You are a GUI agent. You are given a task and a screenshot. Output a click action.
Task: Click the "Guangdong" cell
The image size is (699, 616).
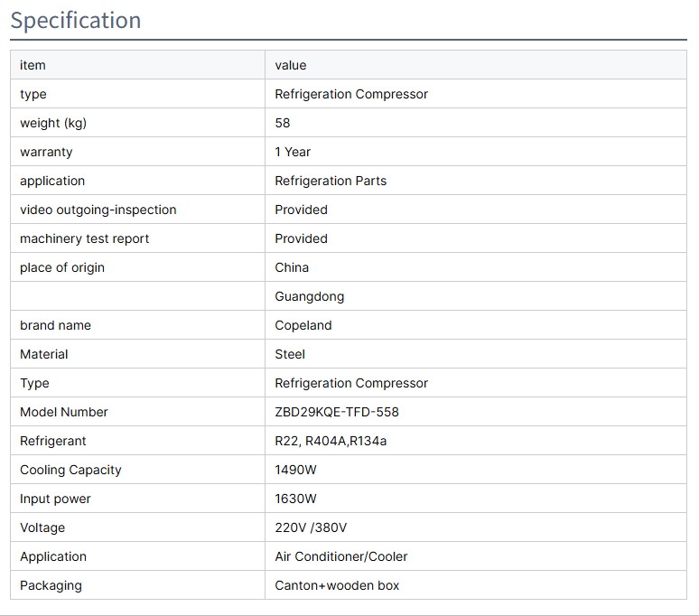tap(310, 296)
